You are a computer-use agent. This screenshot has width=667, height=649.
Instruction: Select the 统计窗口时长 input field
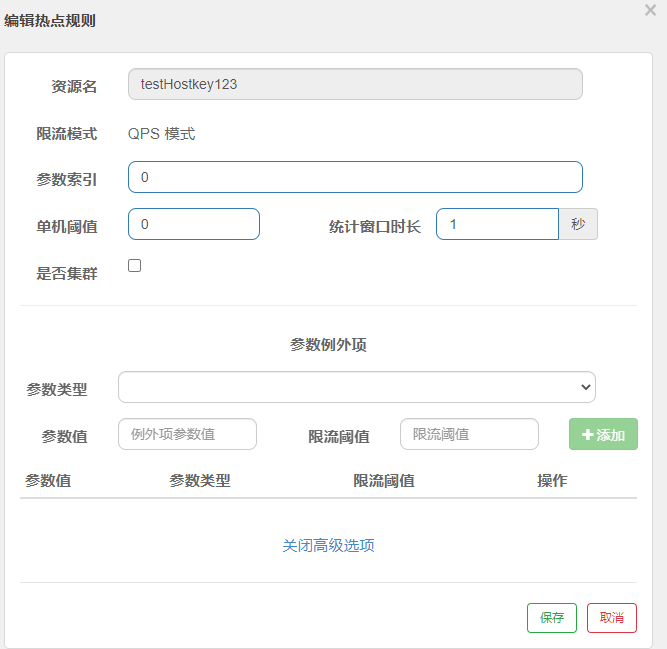click(497, 224)
